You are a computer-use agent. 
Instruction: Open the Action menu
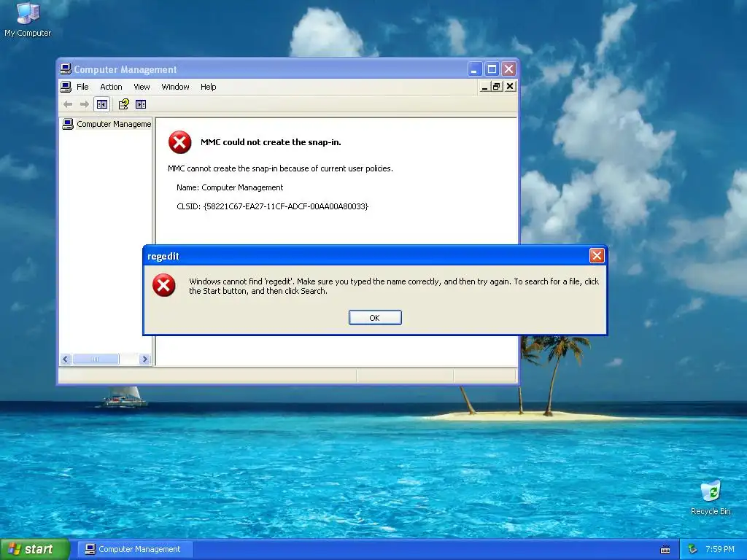pos(111,87)
